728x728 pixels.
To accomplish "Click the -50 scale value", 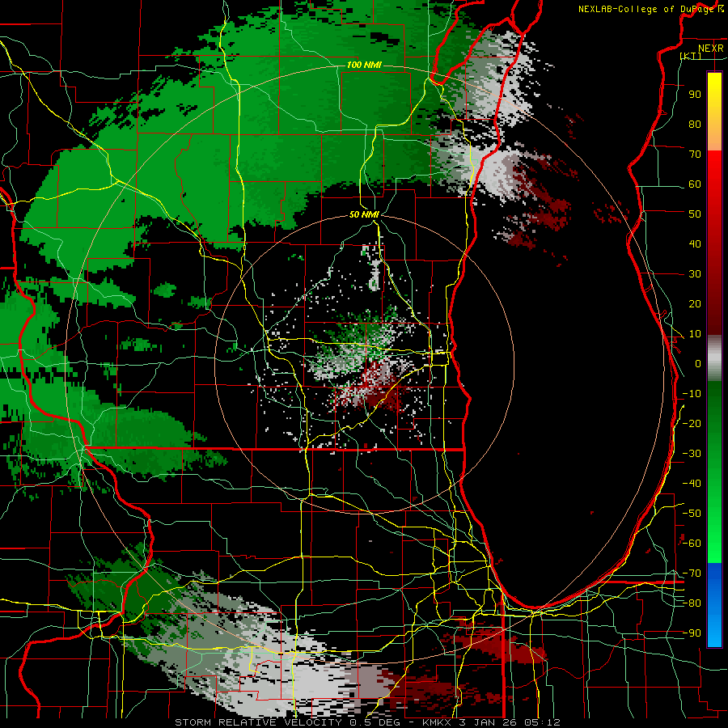I will coord(692,514).
